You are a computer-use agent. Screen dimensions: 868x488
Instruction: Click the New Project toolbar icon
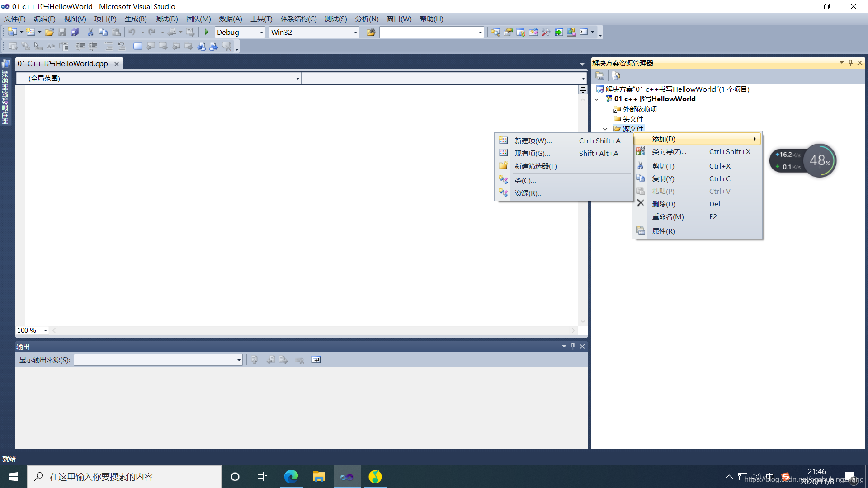(13, 32)
